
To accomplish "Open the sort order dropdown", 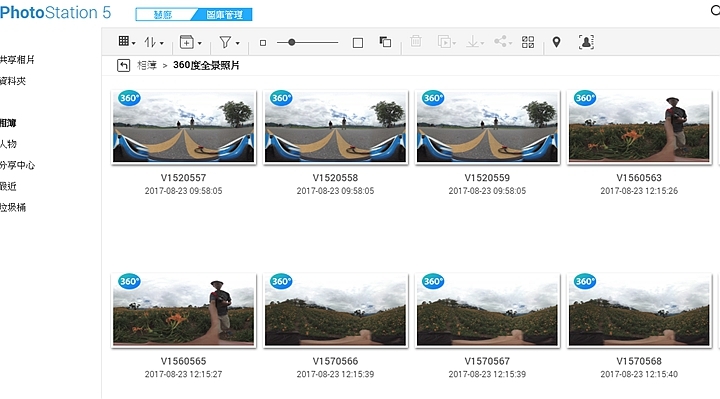I will coord(154,42).
